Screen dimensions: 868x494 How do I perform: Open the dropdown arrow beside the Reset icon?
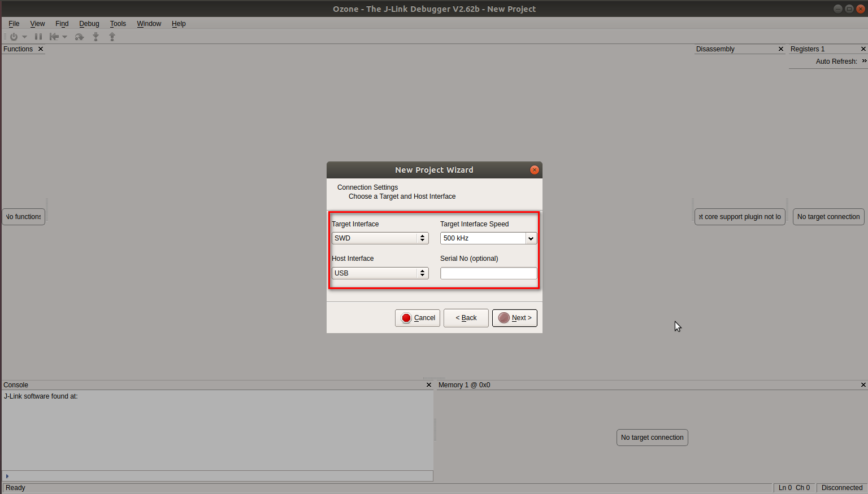(x=64, y=37)
